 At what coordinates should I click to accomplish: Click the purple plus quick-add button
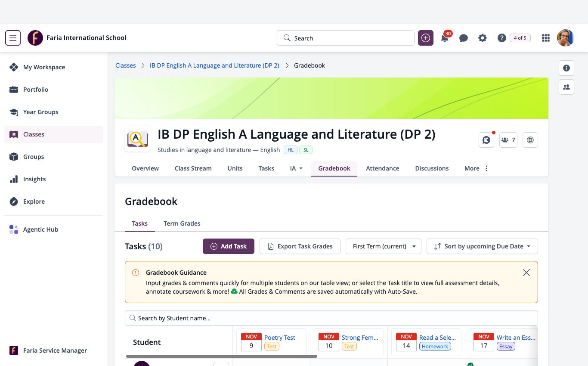426,38
